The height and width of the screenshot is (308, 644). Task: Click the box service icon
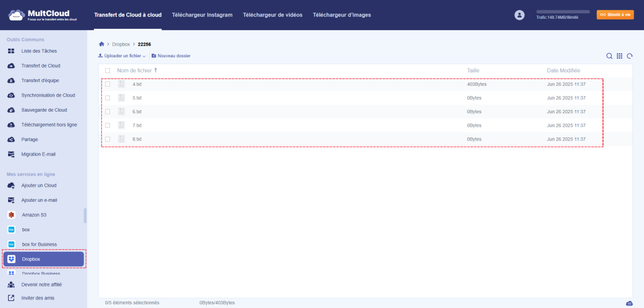[x=11, y=230]
